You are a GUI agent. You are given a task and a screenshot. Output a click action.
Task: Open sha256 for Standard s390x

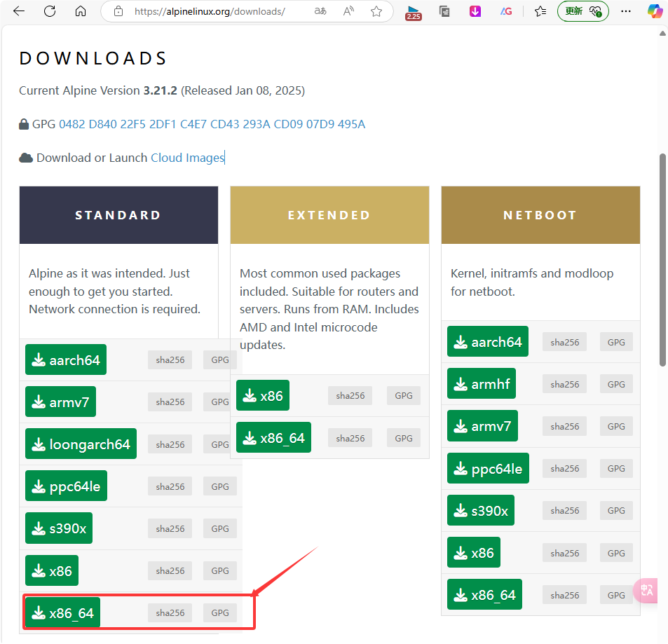[170, 528]
